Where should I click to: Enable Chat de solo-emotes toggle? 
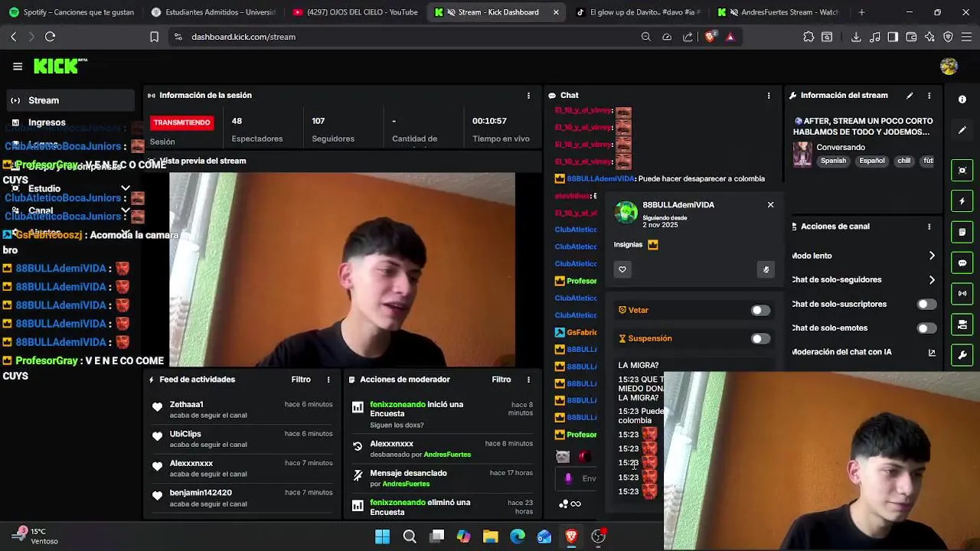point(926,328)
